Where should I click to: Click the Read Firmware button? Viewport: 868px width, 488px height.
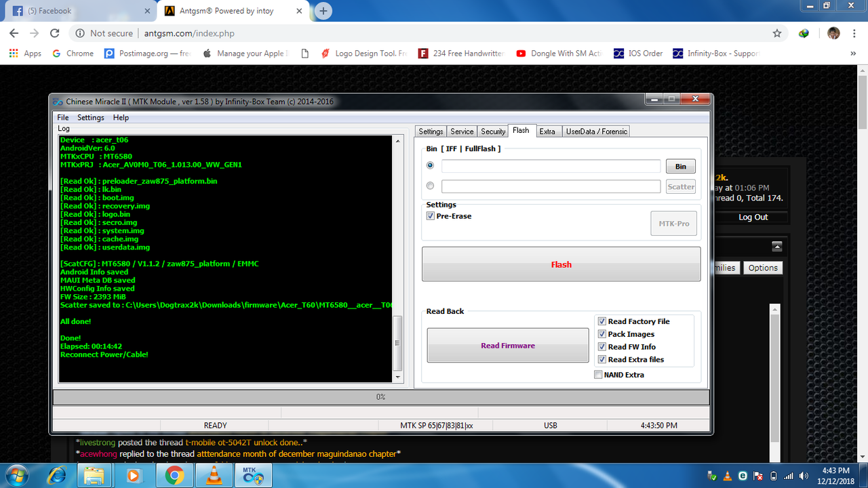(508, 346)
